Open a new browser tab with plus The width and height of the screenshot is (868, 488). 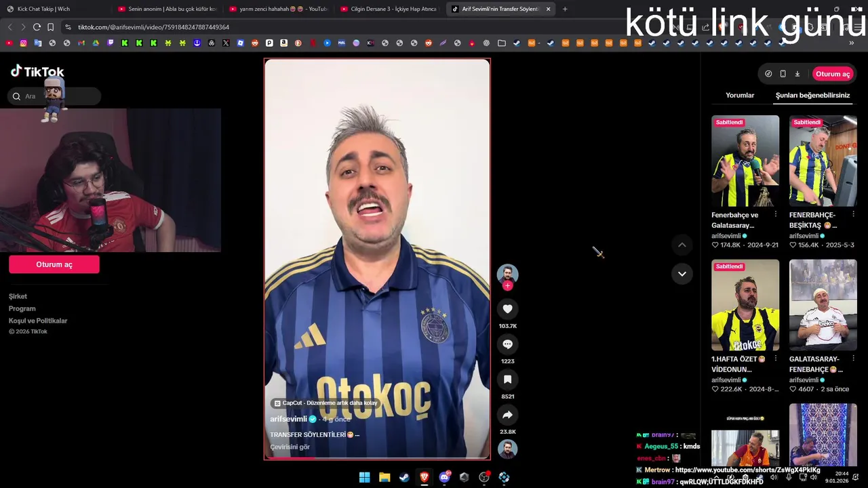tap(565, 9)
